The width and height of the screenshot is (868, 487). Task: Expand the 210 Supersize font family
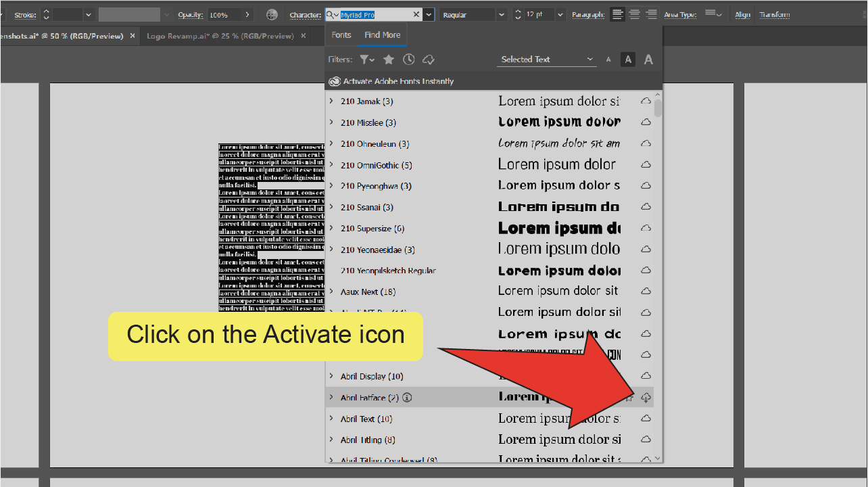331,228
